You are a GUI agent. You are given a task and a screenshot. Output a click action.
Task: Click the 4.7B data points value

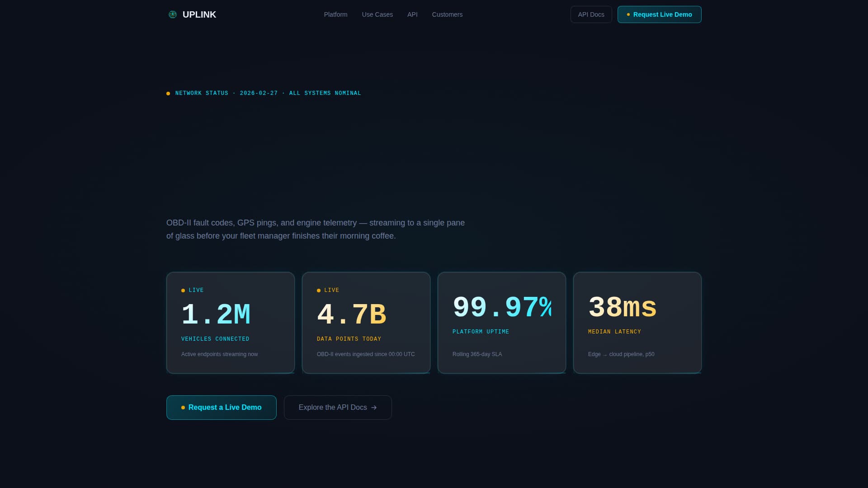351,314
